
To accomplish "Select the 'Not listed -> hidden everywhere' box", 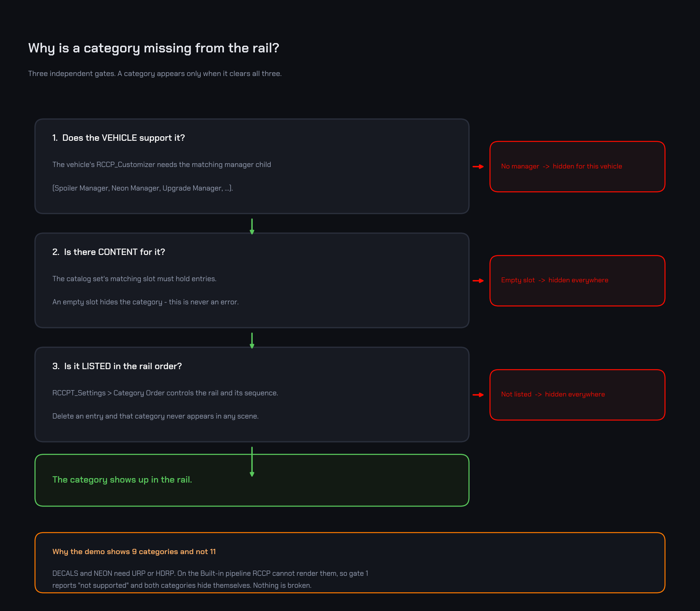I will tap(577, 395).
